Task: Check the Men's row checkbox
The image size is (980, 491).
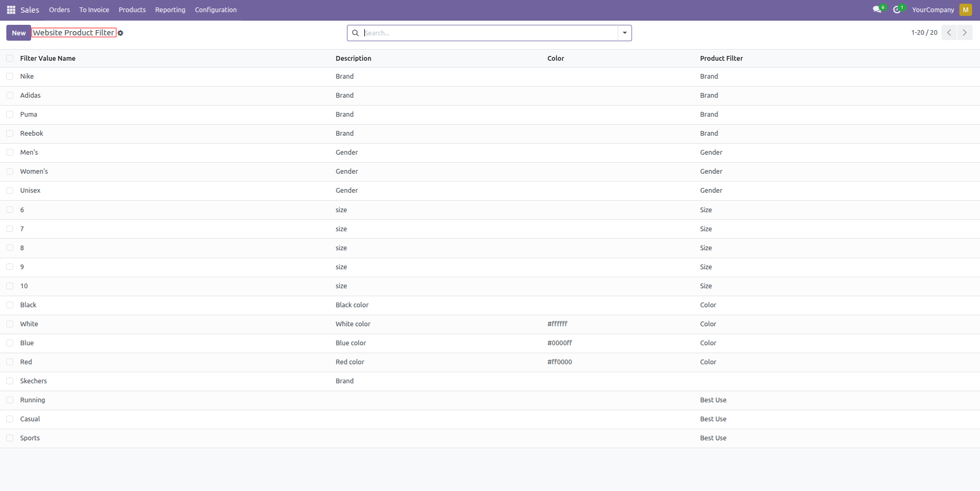Action: [10, 153]
